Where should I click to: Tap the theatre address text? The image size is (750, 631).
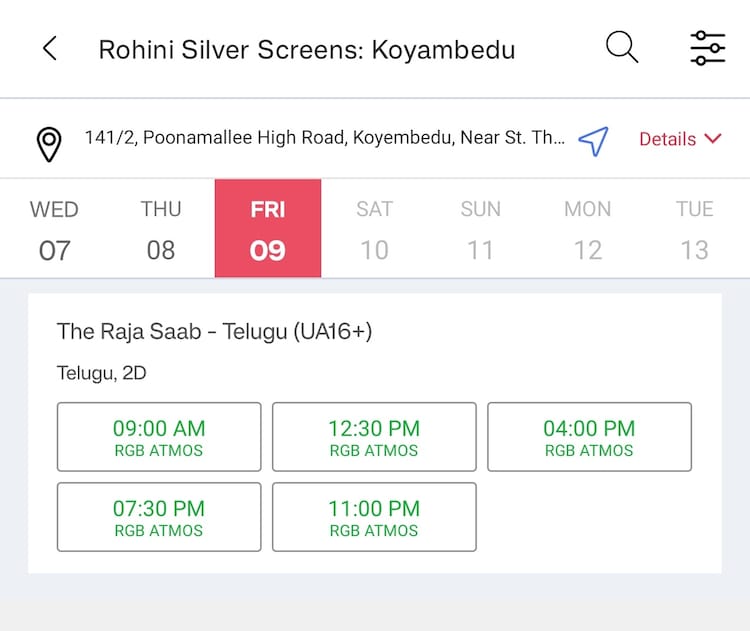pos(324,139)
